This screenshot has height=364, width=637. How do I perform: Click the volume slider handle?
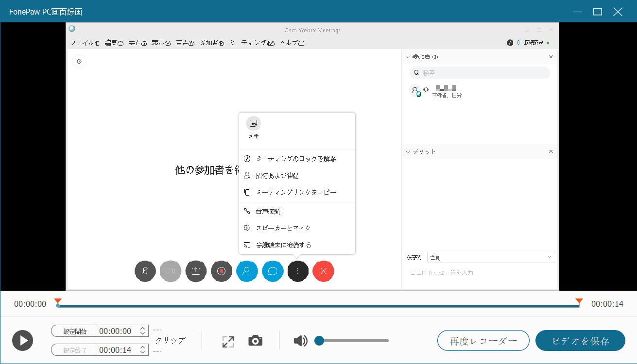coord(319,341)
